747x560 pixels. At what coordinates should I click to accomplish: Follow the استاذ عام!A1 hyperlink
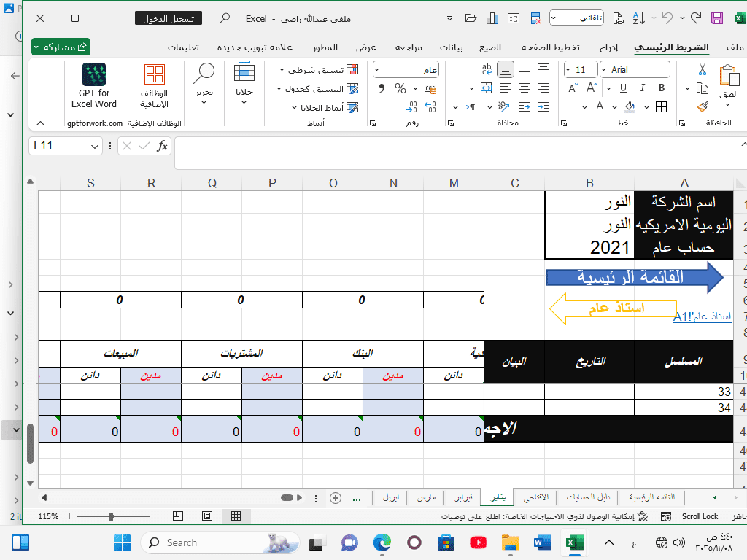702,316
